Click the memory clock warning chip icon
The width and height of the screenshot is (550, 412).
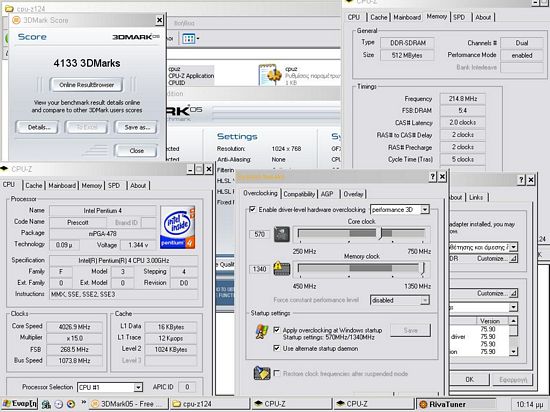pyautogui.click(x=282, y=268)
